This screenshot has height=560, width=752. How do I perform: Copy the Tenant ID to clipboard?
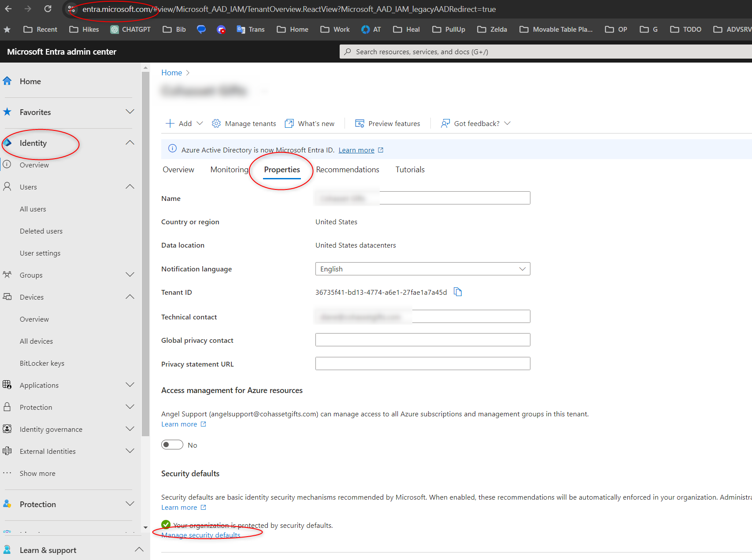458,292
